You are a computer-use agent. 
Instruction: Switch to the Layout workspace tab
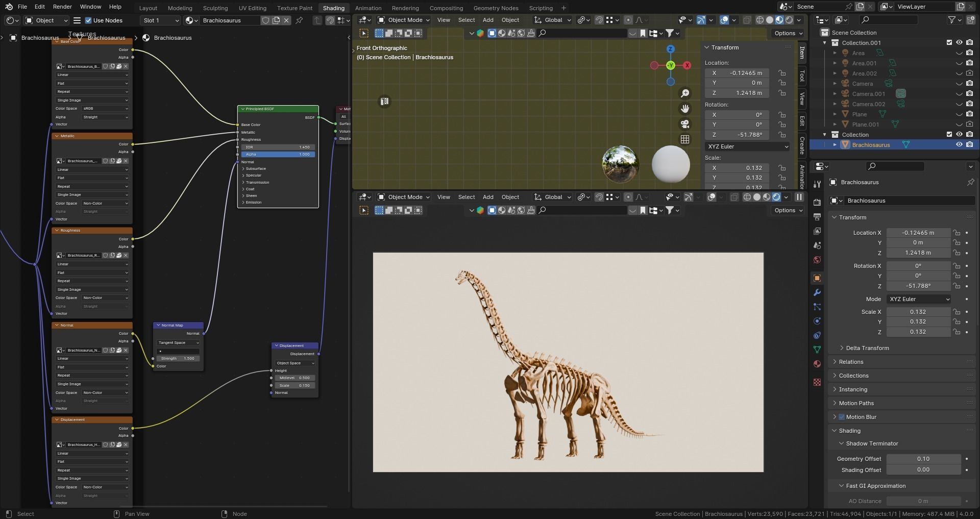tap(148, 8)
